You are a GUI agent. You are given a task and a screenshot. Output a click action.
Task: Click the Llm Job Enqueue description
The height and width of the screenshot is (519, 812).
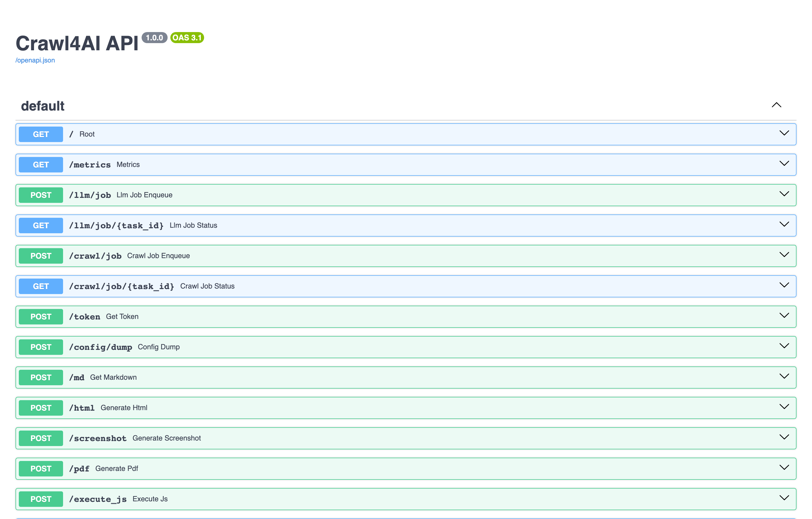coord(144,195)
